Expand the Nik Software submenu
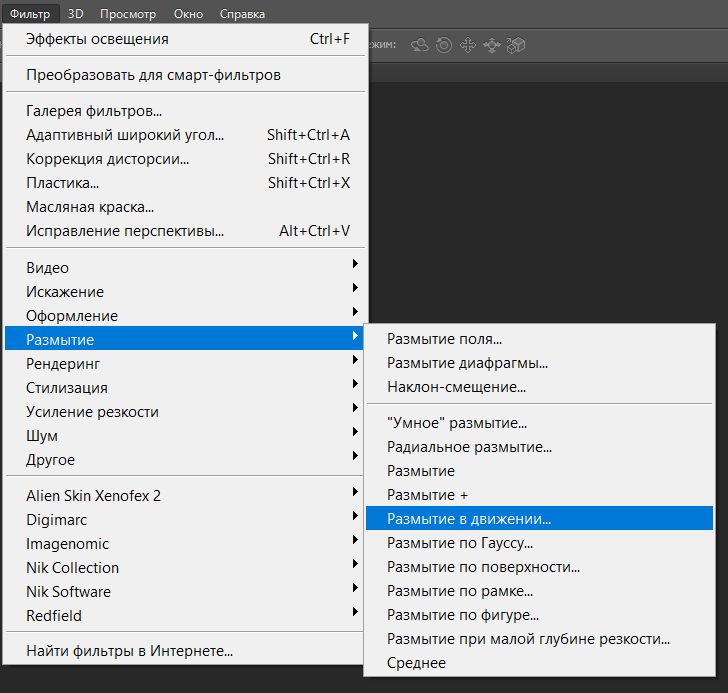Viewport: 728px width, 693px height. [x=185, y=592]
